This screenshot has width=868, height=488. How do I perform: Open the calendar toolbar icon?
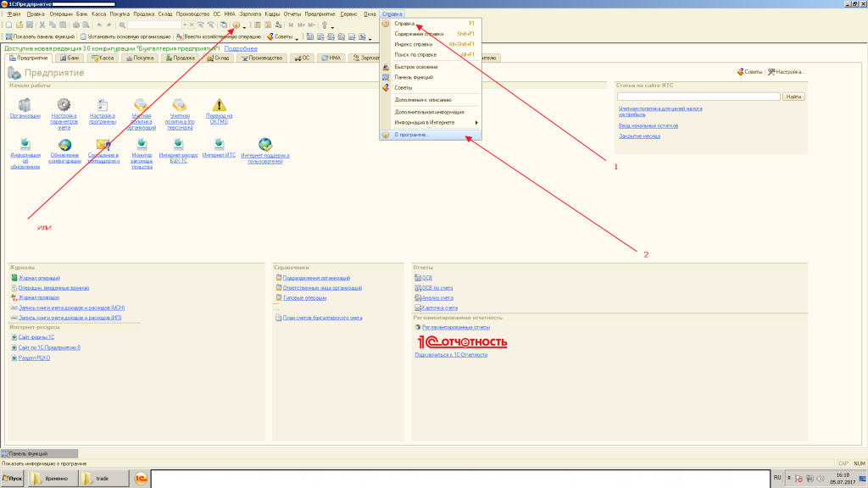click(268, 25)
